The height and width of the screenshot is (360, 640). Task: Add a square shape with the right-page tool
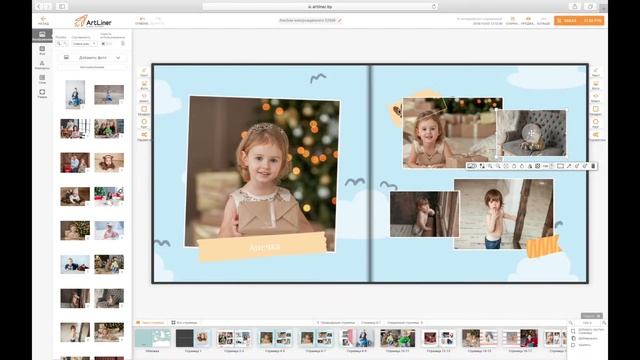point(596,111)
